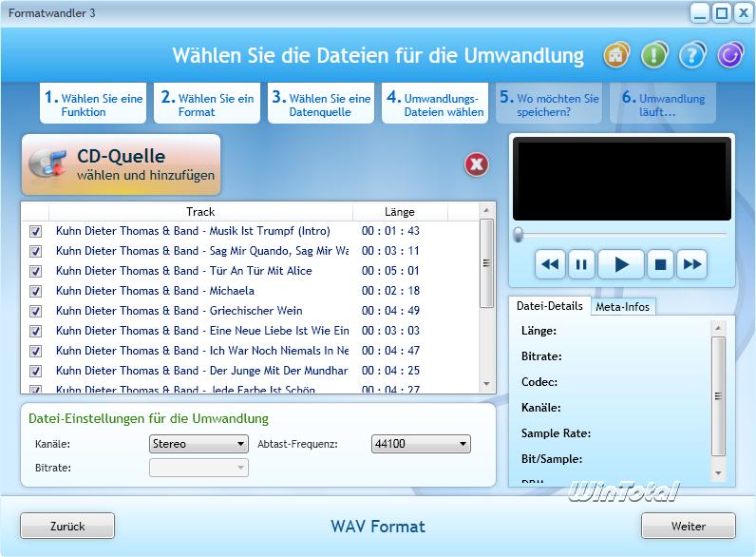Click the playback position slider knob

[x=519, y=235]
